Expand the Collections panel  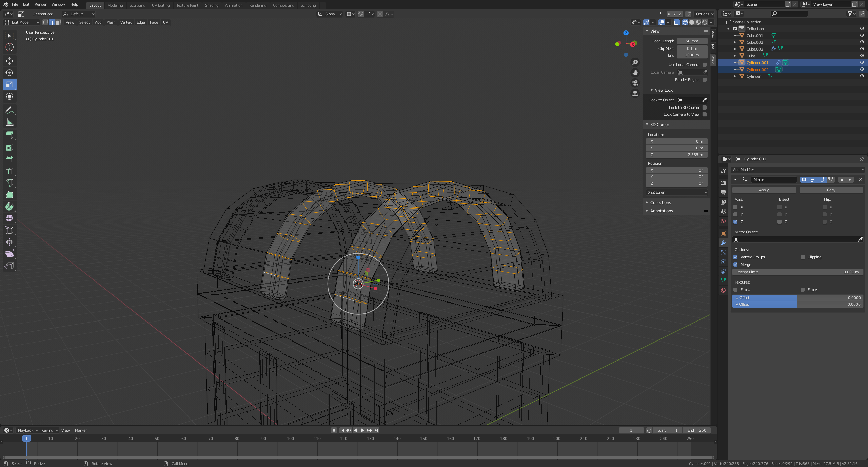click(660, 203)
